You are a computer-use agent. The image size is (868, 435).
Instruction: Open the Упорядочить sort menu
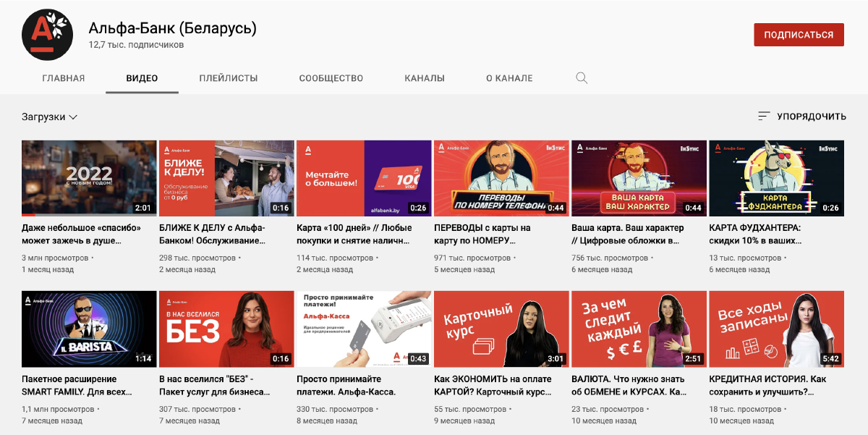point(801,117)
